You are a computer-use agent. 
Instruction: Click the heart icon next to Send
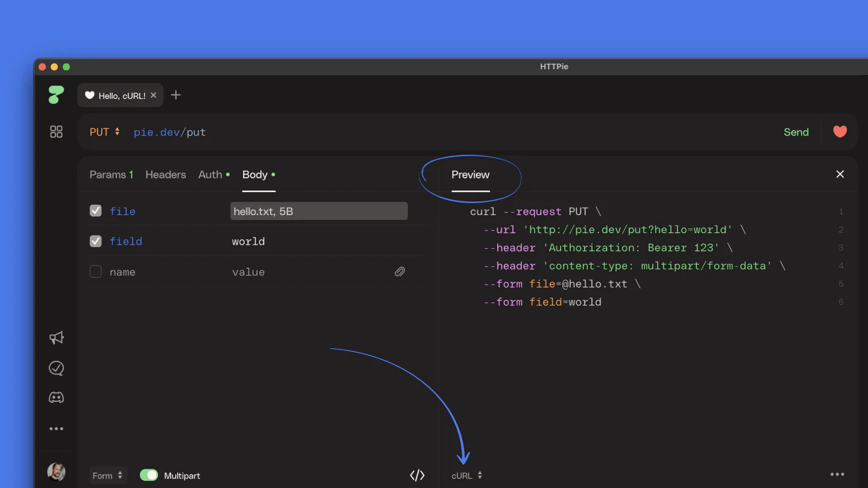point(840,131)
